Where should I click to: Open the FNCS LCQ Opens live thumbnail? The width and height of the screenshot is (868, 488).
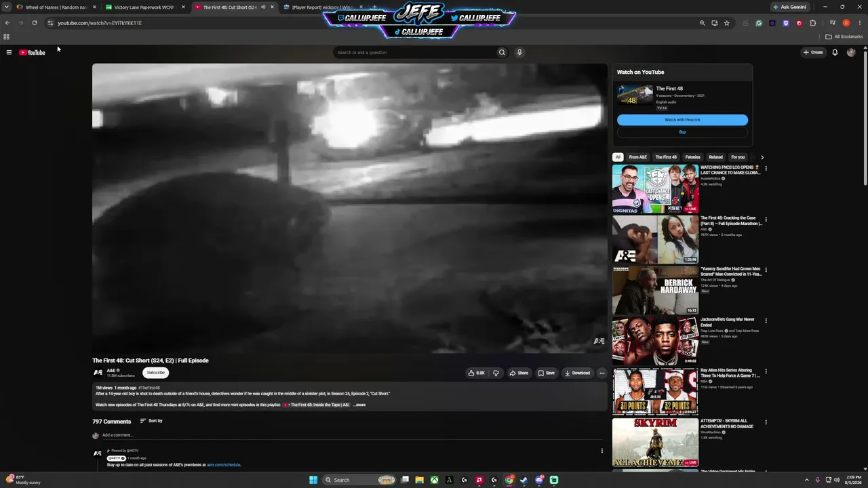[x=655, y=189]
